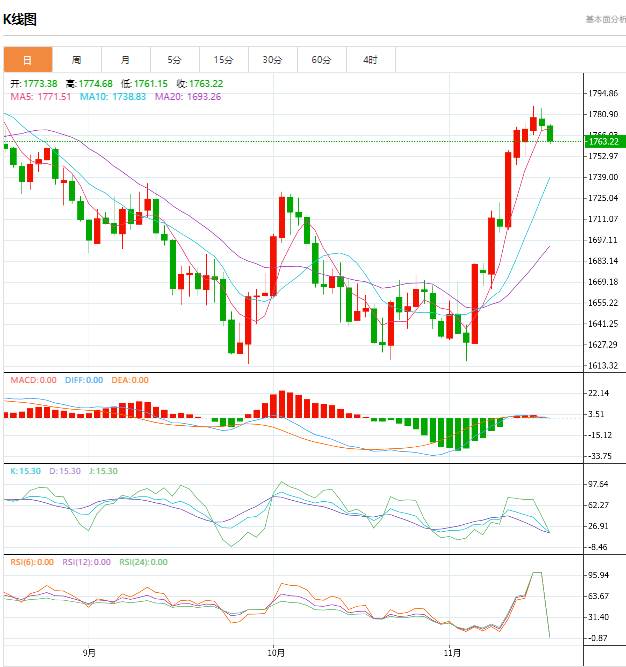The width and height of the screenshot is (626, 667).
Task: Open the 5分 timeframe tab
Action: coord(174,60)
